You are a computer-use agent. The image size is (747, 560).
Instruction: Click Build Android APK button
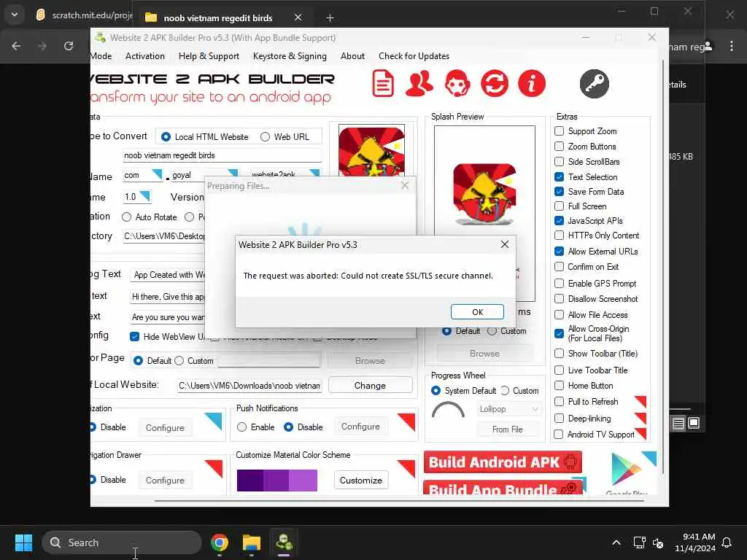coord(503,462)
